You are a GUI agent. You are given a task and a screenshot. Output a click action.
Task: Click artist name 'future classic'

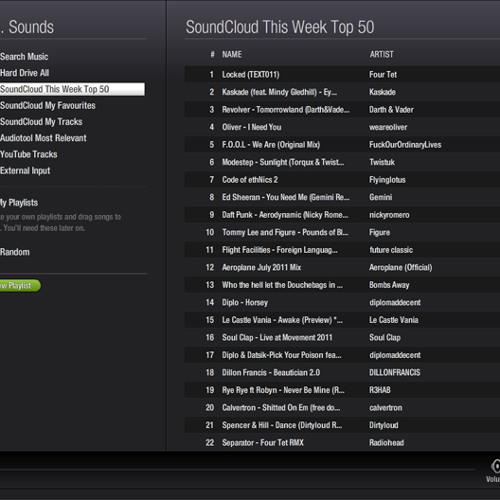(391, 250)
